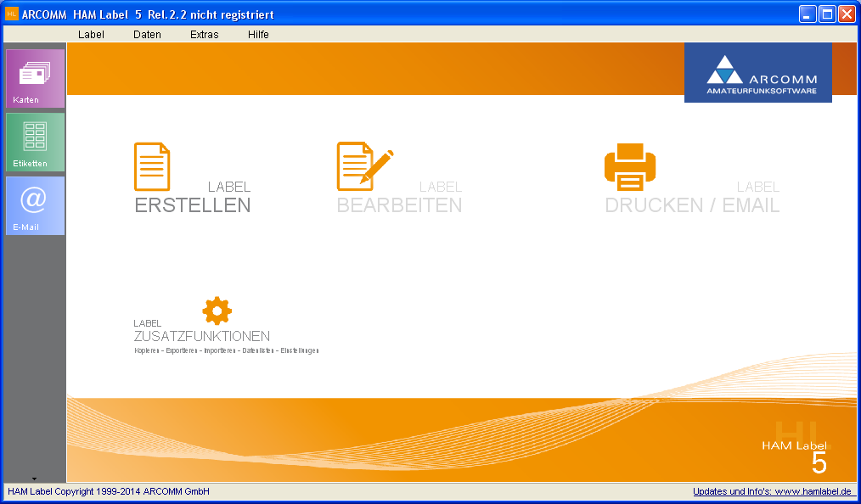Click the HAM Label copyright status text
The width and height of the screenshot is (861, 504).
pos(109,491)
